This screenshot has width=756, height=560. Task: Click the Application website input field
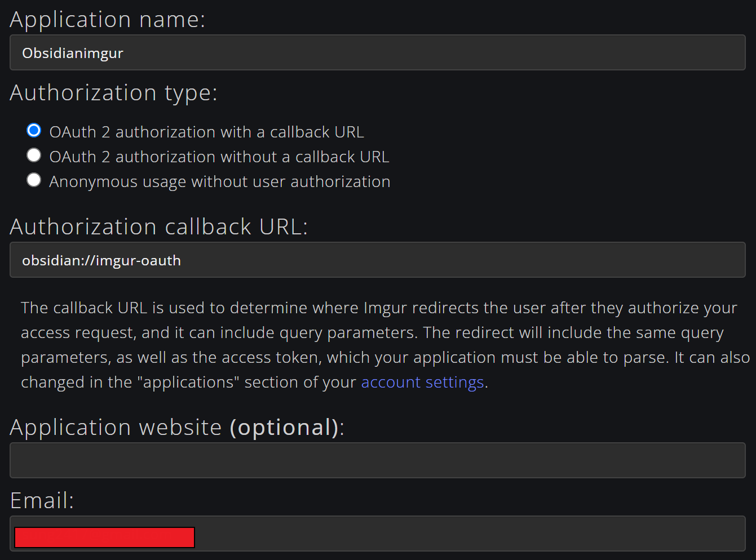378,460
